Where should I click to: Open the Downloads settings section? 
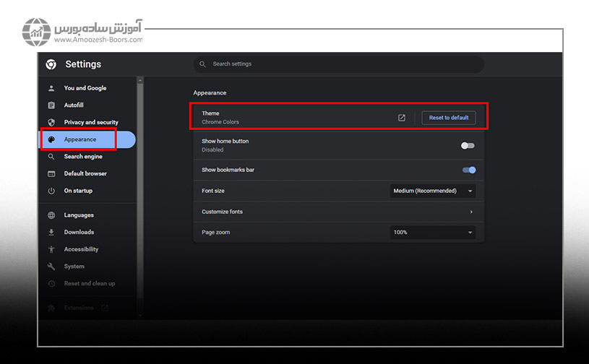79,233
